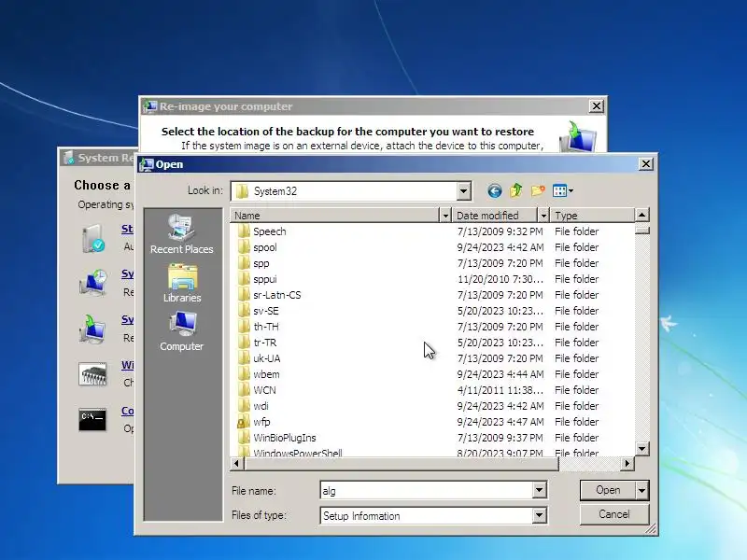Image resolution: width=747 pixels, height=560 pixels.
Task: Click the 9/24/2023 4:44 AM date cell
Action: click(x=500, y=374)
